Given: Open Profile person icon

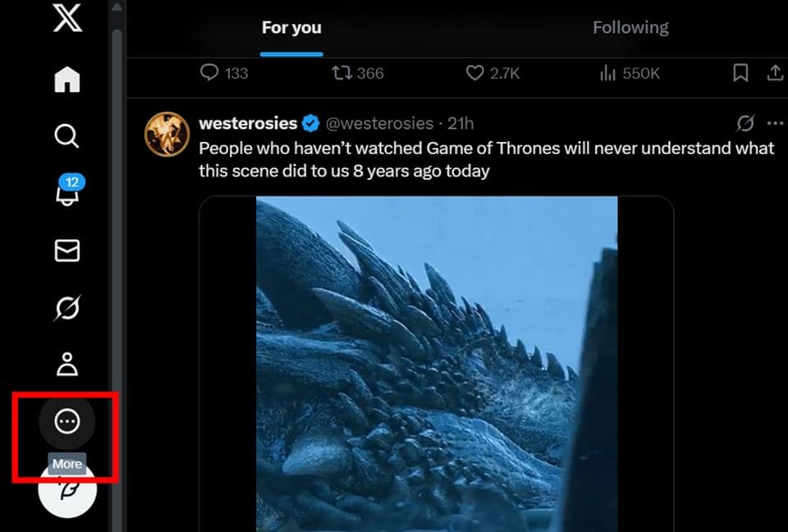Looking at the screenshot, I should pyautogui.click(x=67, y=364).
